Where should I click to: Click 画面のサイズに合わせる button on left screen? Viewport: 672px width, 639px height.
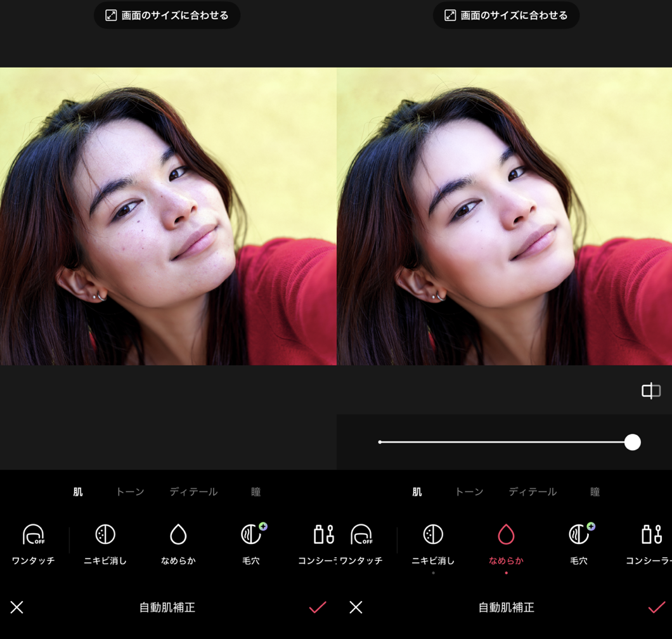click(167, 15)
